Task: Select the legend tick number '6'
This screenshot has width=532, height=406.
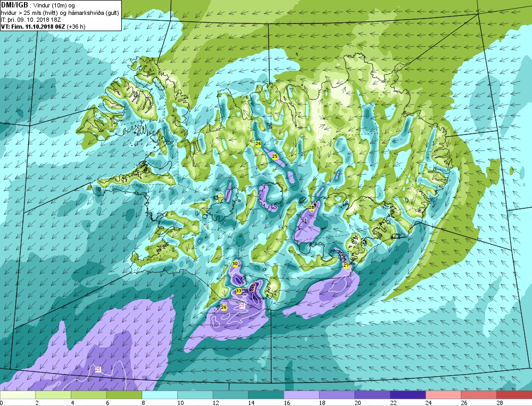Action: tap(108, 403)
